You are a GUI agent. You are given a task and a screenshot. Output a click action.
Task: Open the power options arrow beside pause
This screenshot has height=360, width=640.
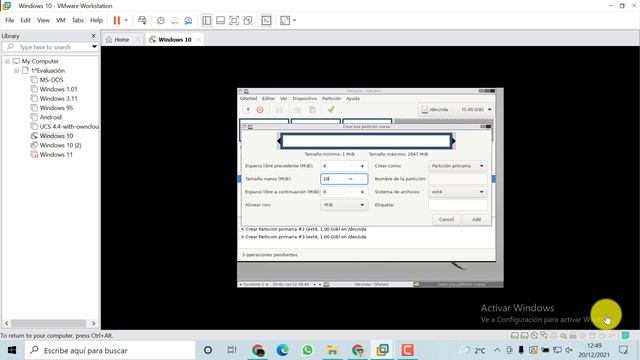[126, 20]
